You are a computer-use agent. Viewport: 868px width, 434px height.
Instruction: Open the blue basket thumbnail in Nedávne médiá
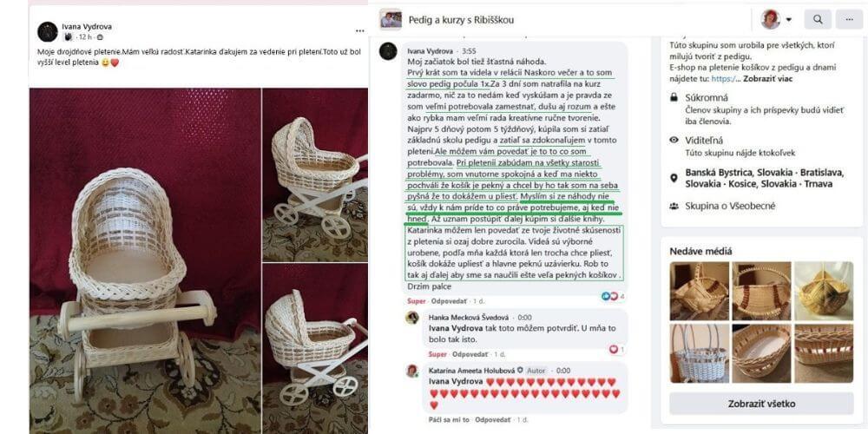698,353
